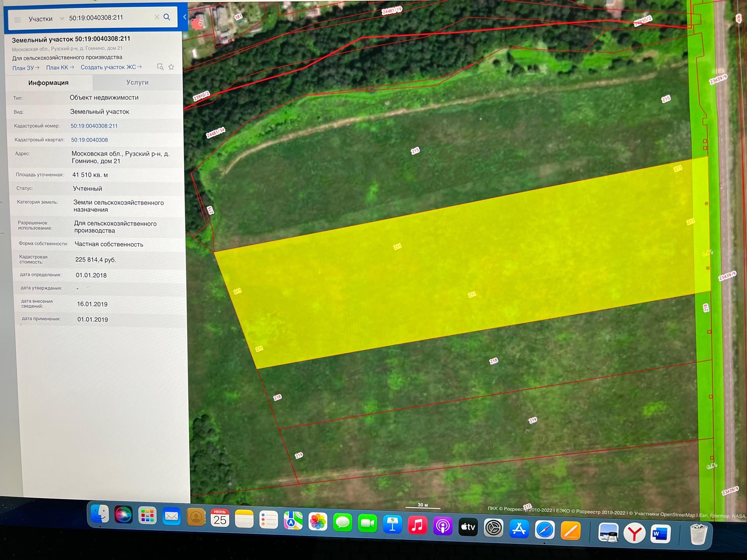Open Apple TV from the Dock
747x560 pixels.
468,527
